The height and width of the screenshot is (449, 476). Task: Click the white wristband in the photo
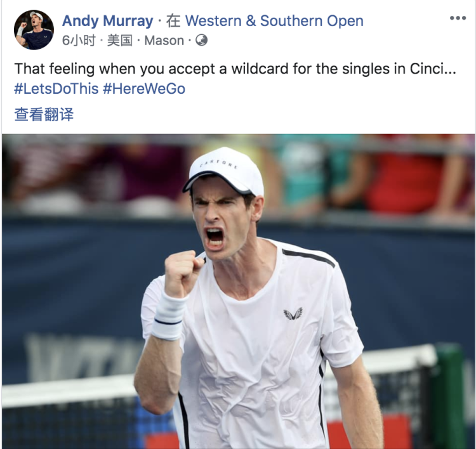click(x=168, y=315)
